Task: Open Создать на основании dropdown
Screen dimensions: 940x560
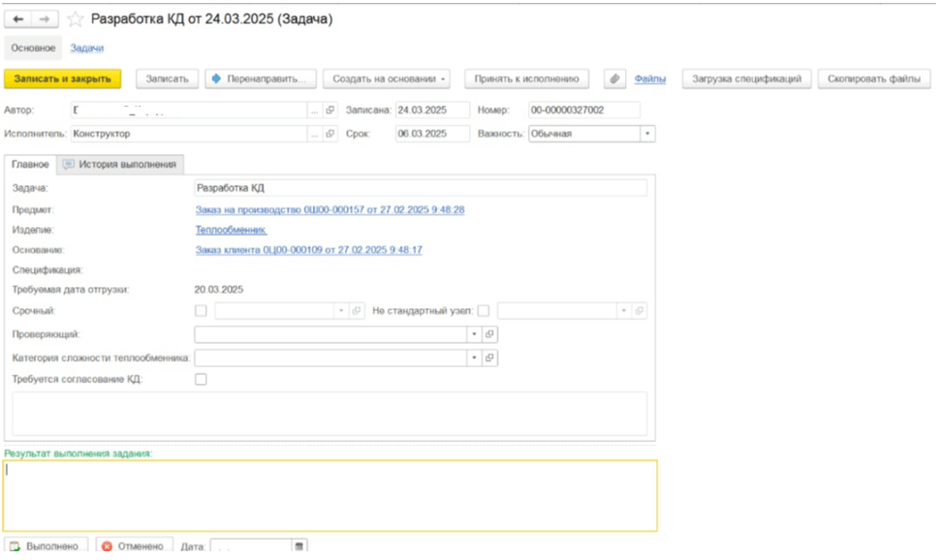Action: (x=387, y=78)
